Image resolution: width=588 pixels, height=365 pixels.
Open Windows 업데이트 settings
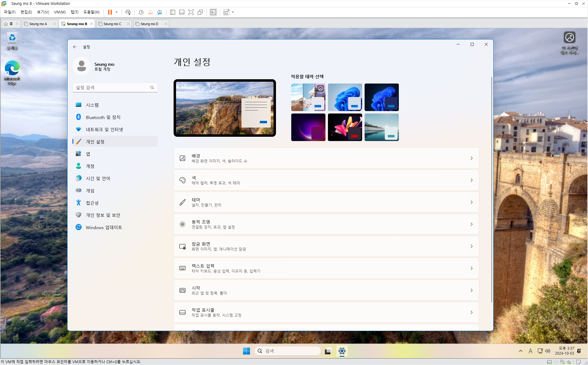point(104,227)
